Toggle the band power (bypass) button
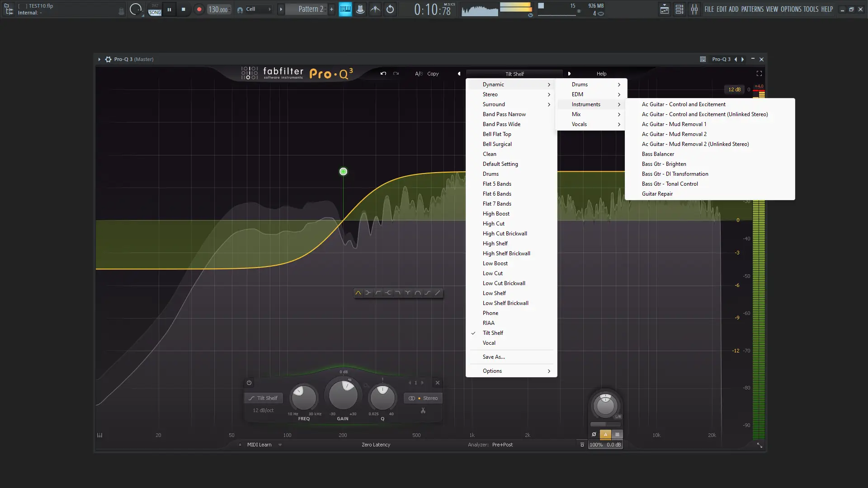This screenshot has height=488, width=868. [249, 383]
